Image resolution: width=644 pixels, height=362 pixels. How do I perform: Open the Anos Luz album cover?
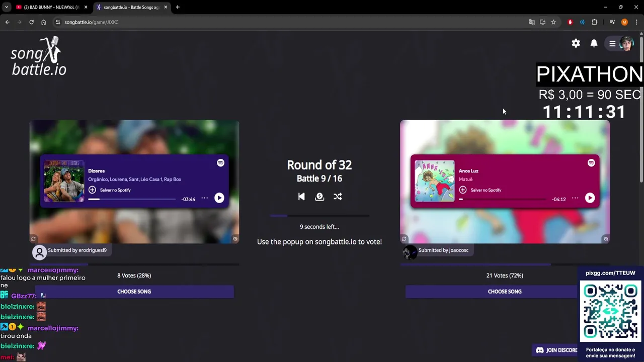pyautogui.click(x=434, y=181)
